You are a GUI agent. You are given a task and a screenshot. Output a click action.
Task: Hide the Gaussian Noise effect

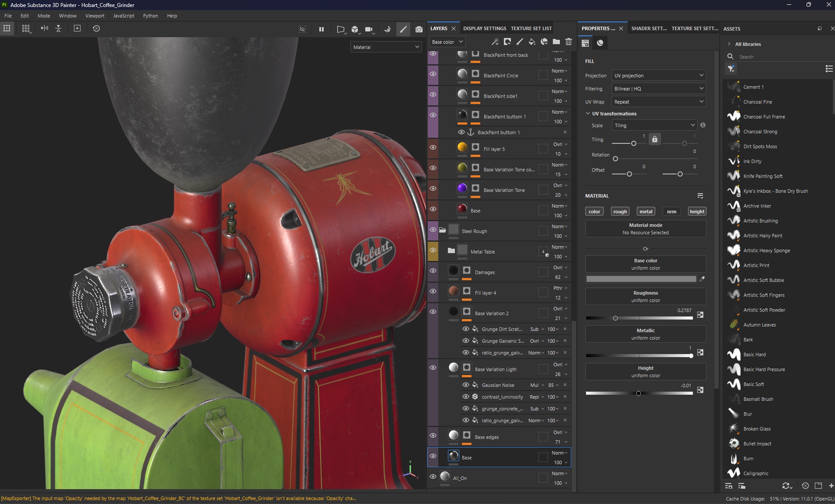[x=466, y=385]
